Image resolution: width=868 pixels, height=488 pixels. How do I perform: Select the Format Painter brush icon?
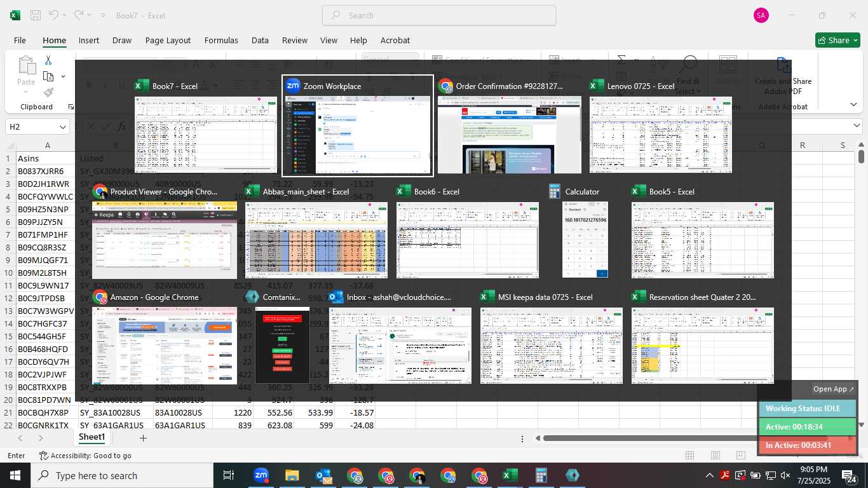[48, 93]
